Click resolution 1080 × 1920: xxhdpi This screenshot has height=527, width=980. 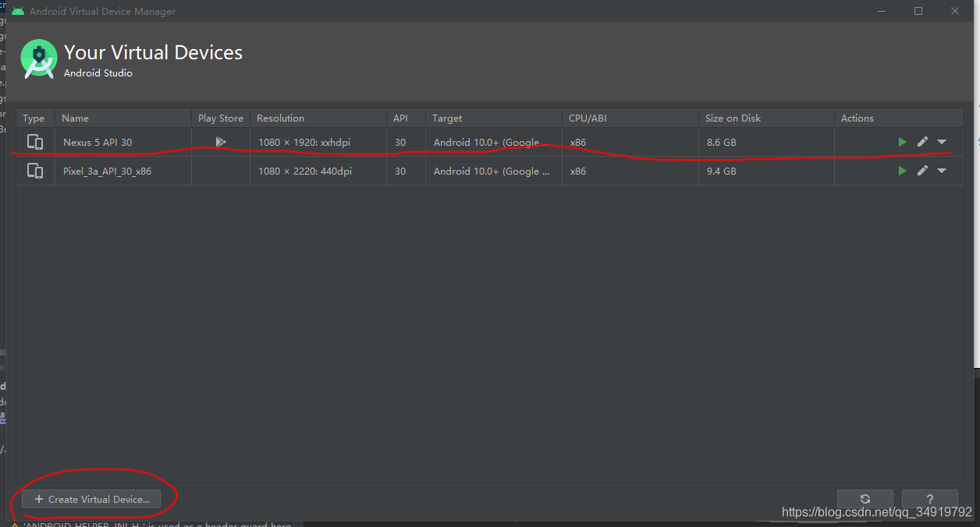pyautogui.click(x=304, y=143)
